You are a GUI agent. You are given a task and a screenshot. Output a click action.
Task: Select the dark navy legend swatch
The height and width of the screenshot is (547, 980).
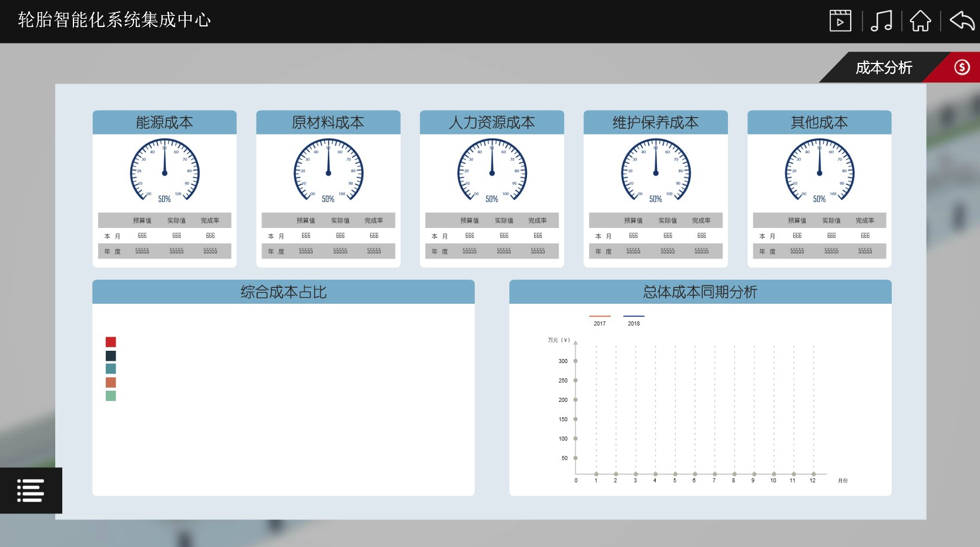(110, 355)
